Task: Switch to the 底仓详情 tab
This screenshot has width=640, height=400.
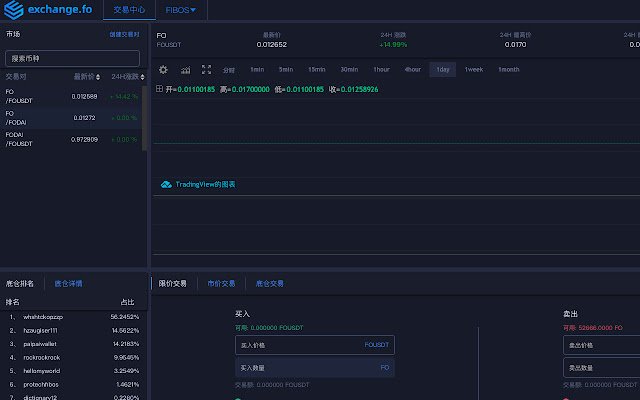Action: pyautogui.click(x=68, y=283)
